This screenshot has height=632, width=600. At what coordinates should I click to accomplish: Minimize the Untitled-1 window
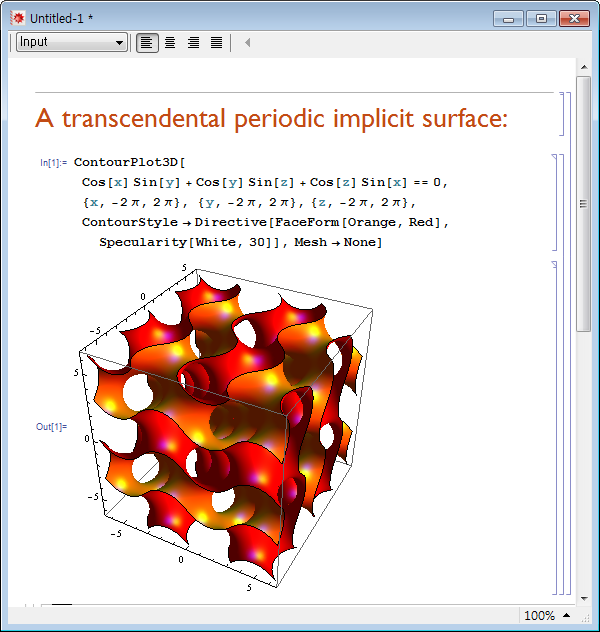508,19
